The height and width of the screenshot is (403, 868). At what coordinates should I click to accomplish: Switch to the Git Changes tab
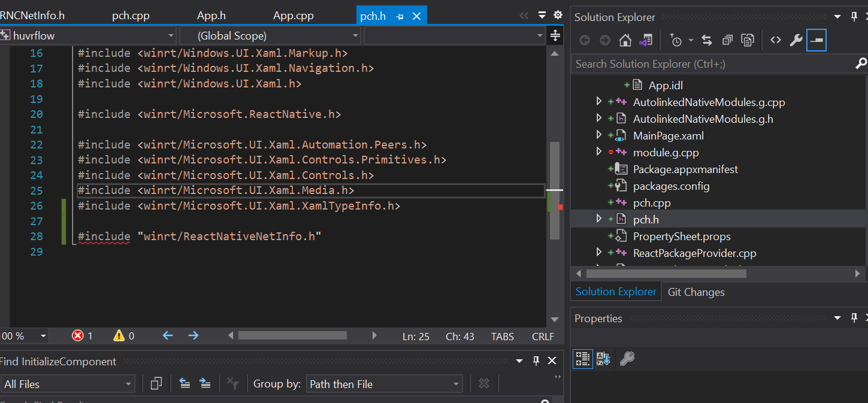tap(696, 292)
